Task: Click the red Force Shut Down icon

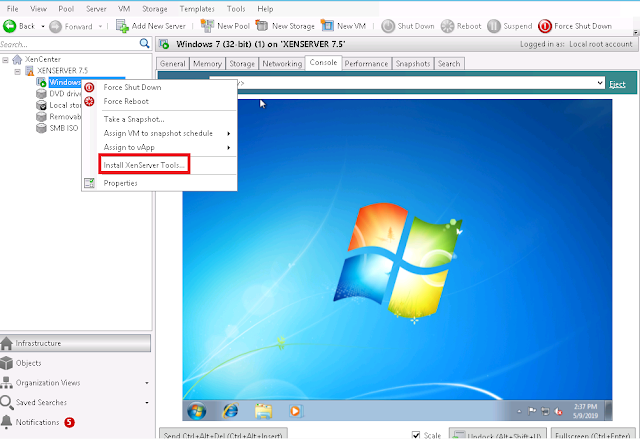Action: pyautogui.click(x=545, y=26)
